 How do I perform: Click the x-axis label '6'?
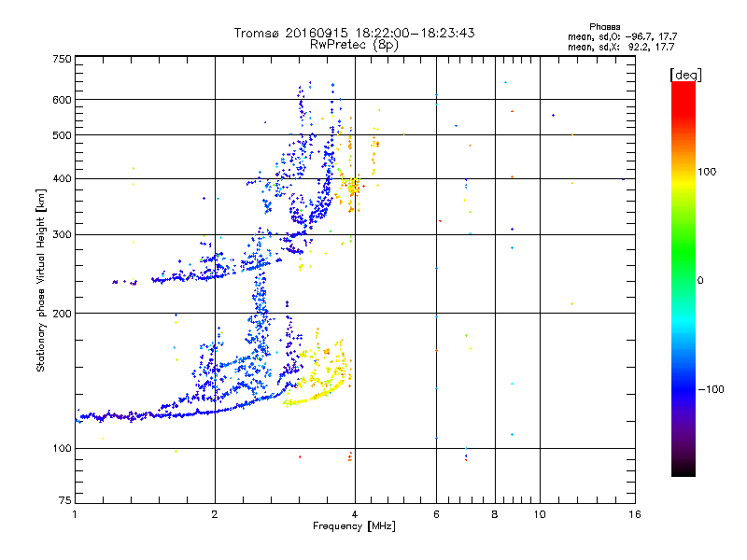tap(436, 514)
